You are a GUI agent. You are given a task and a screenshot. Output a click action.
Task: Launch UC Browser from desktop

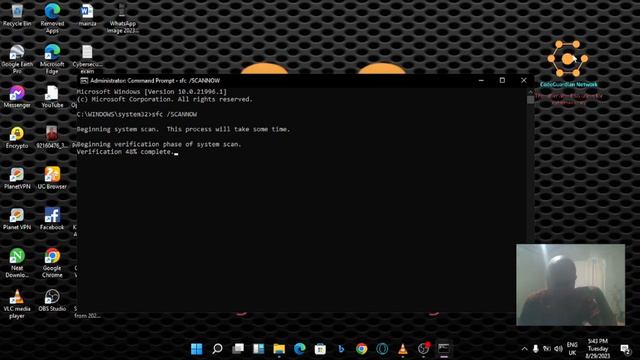pyautogui.click(x=52, y=178)
